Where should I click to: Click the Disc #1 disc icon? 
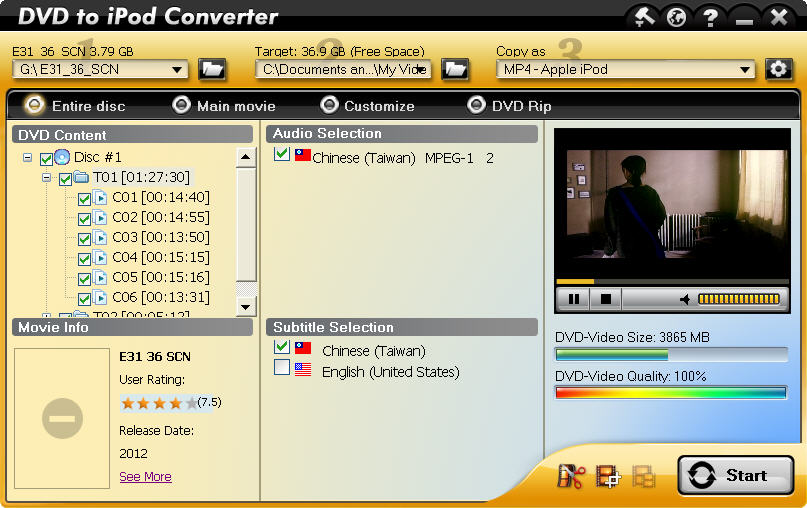pyautogui.click(x=62, y=156)
